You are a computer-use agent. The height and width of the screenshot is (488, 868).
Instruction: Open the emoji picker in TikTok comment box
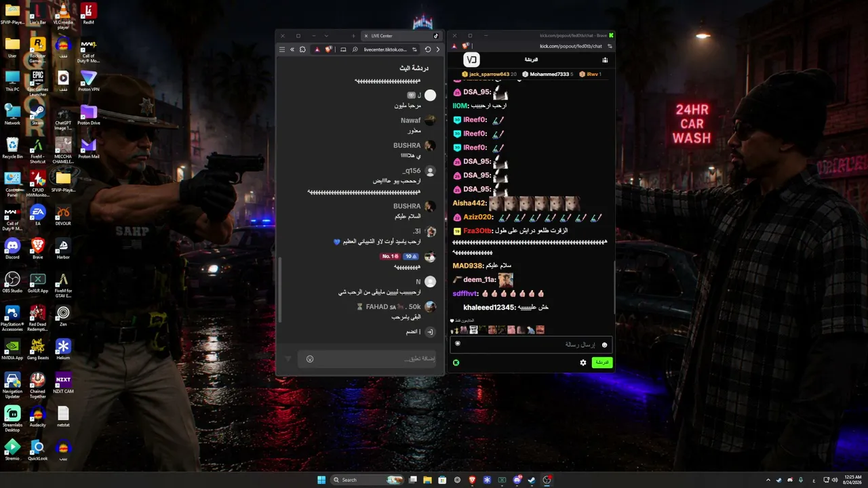(310, 359)
